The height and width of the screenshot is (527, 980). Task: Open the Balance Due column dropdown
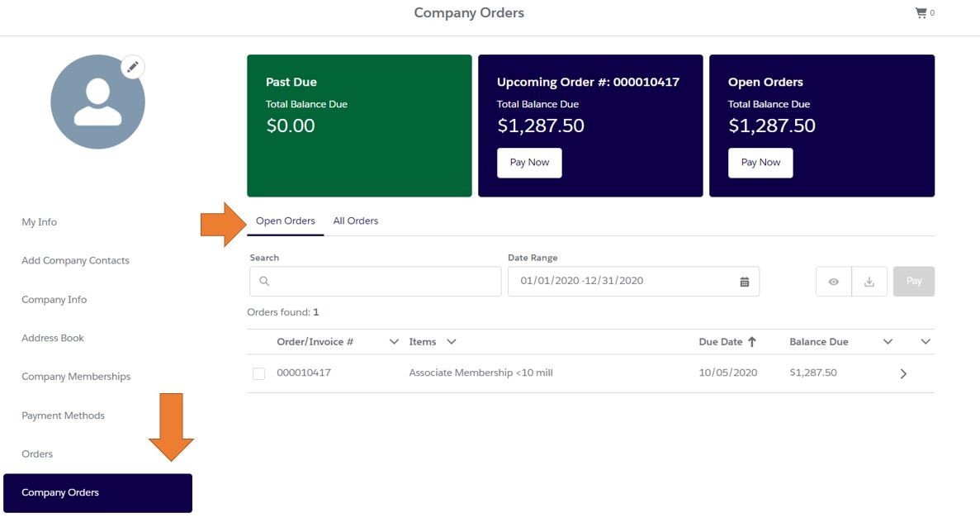tap(887, 341)
